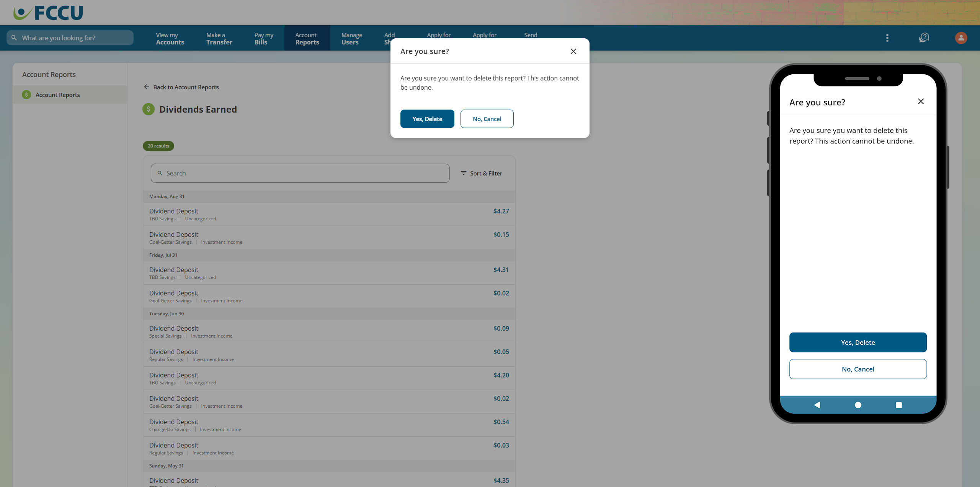Viewport: 980px width, 487px height.
Task: Click desktop 'No, Cancel' button
Action: 487,119
